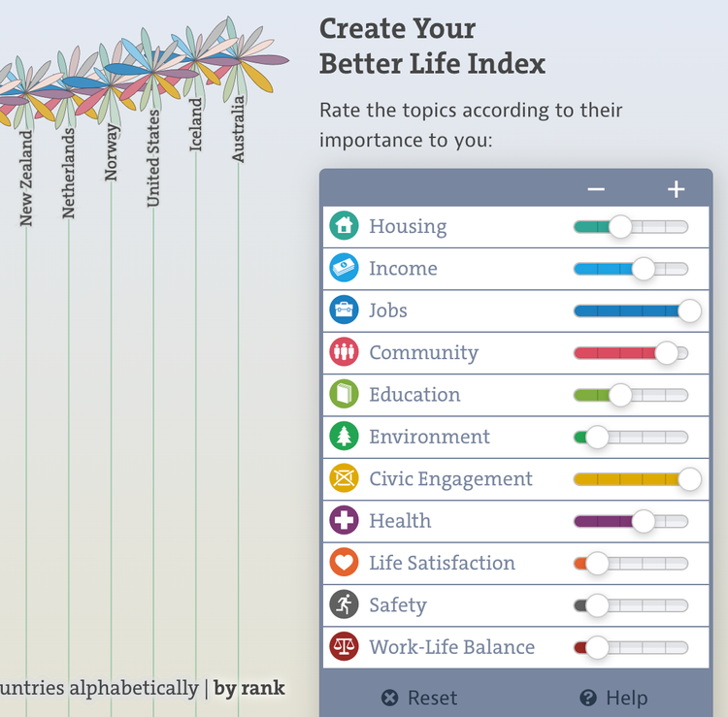Click the Housing house icon
The width and height of the screenshot is (728, 717).
coord(344,225)
